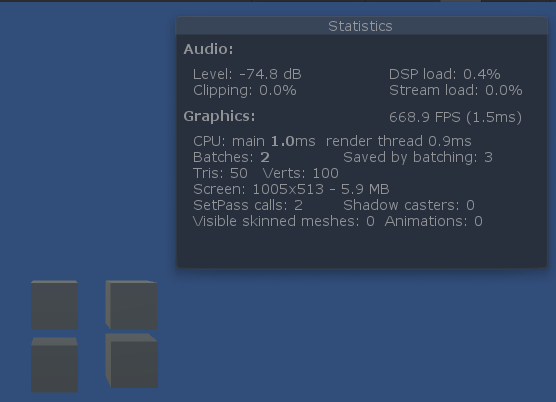556x402 pixels.
Task: Select the top-right gray cube
Action: pos(132,305)
